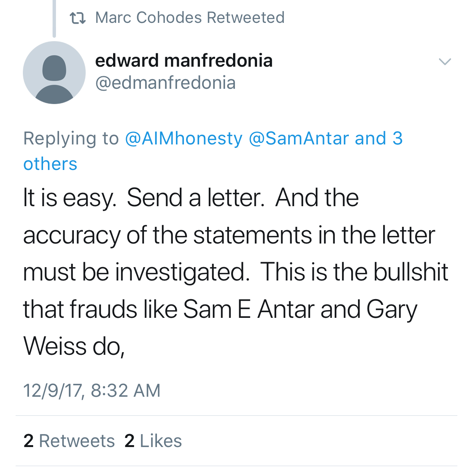Click the 12/9/17, 8:32 AM timestamp

tap(92, 390)
